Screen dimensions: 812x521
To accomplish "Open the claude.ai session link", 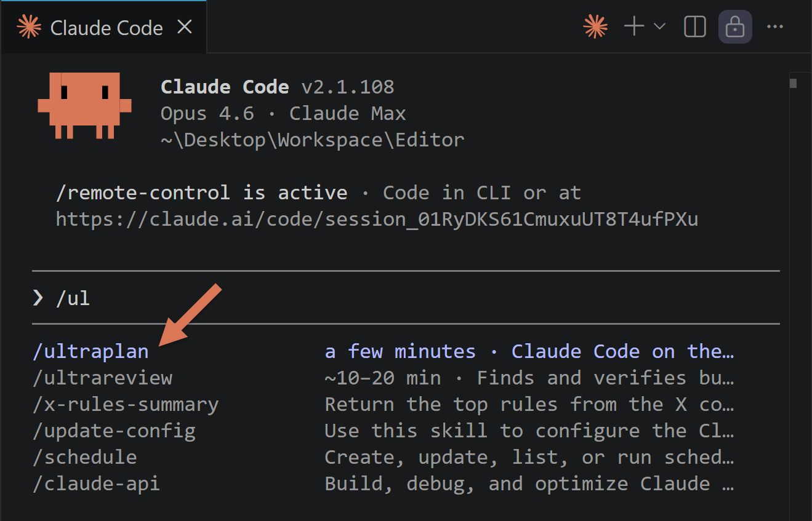I will [377, 219].
